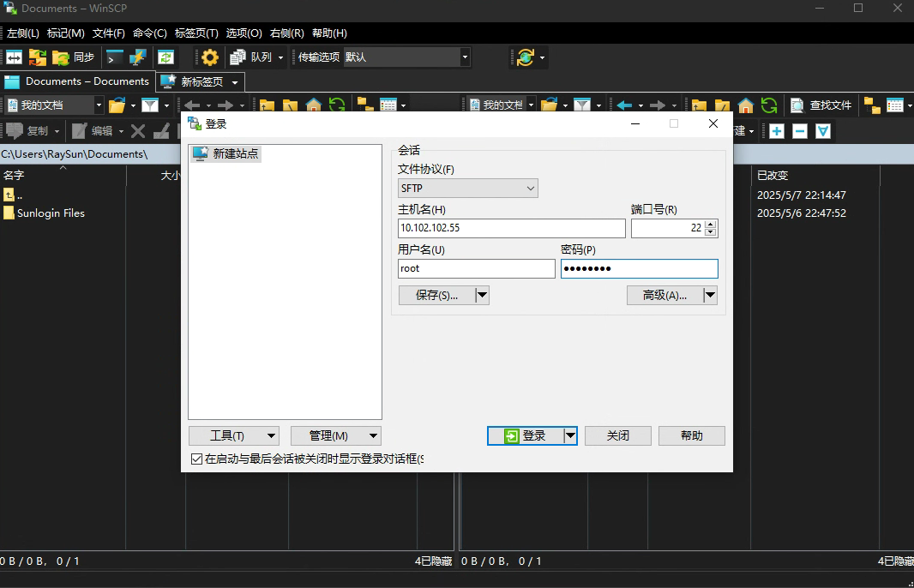Screen dimensions: 914x588
Task: Click the 用户名 username field
Action: point(476,268)
